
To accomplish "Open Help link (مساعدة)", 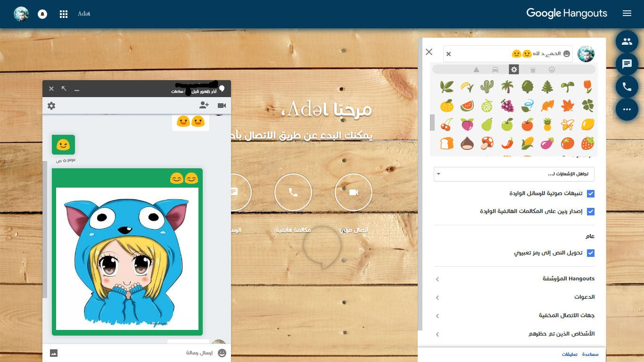I will tap(590, 354).
